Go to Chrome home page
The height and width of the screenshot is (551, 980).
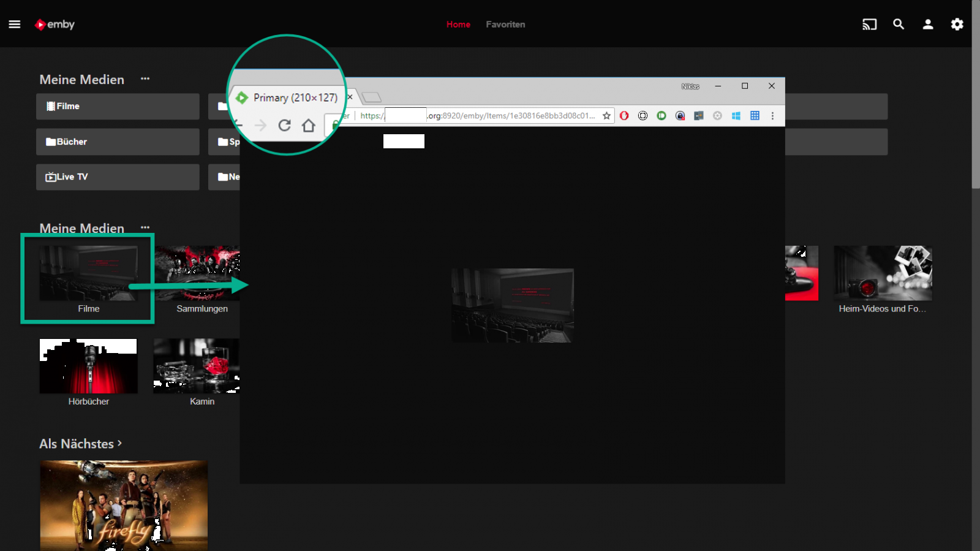[309, 125]
